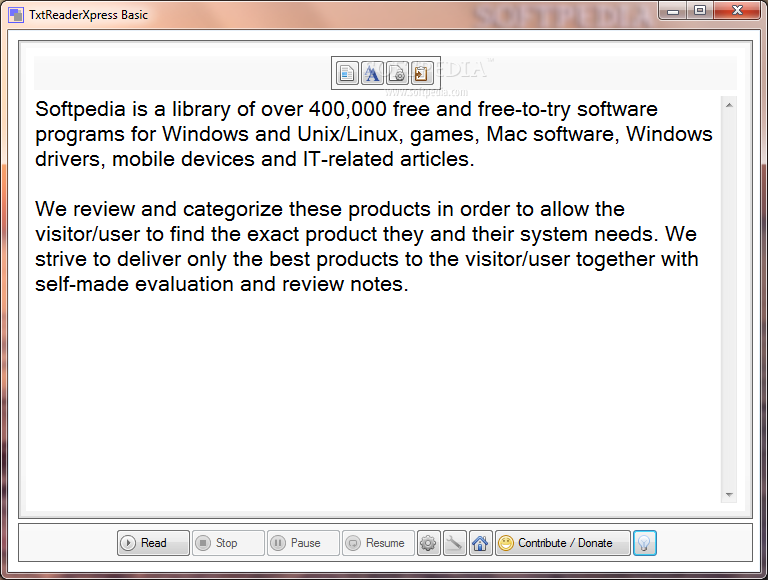Viewport: 768px width, 580px height.
Task: Click inside the text on word 'Softpedia'
Action: pos(80,109)
